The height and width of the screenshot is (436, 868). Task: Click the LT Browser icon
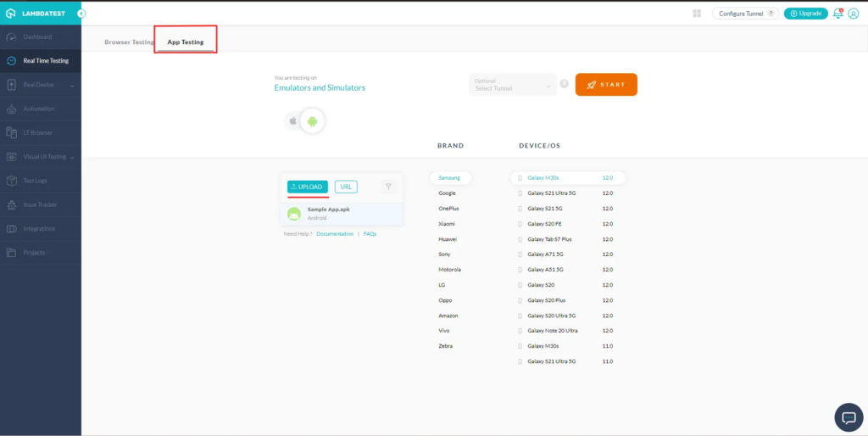point(11,133)
